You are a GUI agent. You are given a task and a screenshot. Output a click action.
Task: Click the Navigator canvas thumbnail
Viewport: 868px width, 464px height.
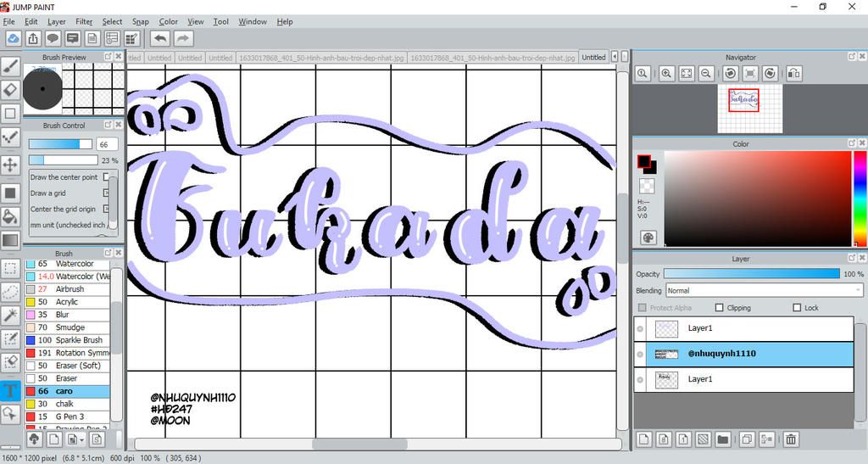click(749, 109)
